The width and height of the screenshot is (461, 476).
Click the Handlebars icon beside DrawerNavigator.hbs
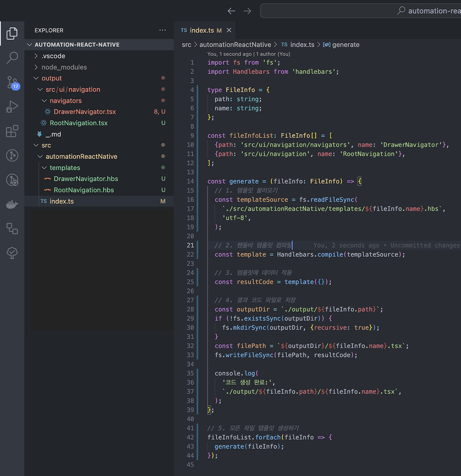(x=48, y=179)
